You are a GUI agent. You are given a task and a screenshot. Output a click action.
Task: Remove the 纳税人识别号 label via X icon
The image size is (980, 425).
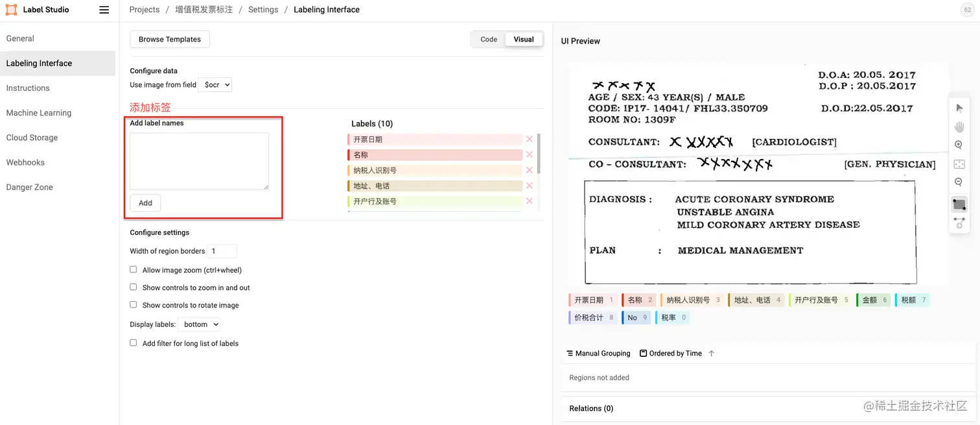click(x=530, y=170)
